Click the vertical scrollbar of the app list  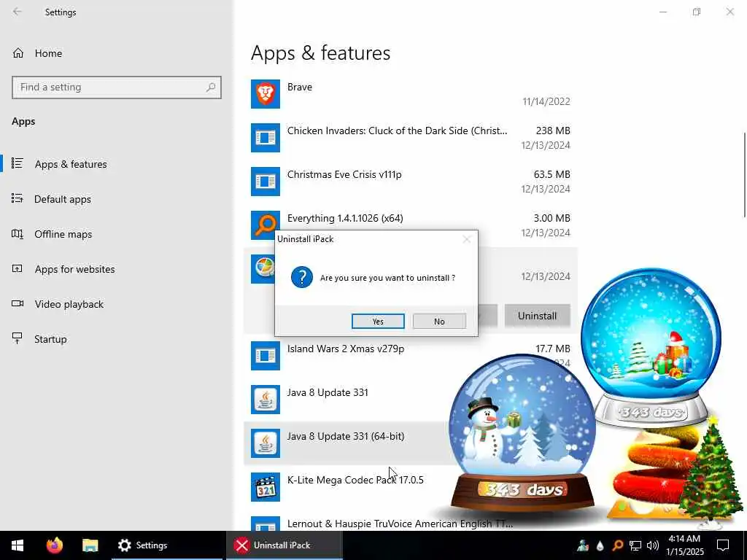click(x=743, y=175)
